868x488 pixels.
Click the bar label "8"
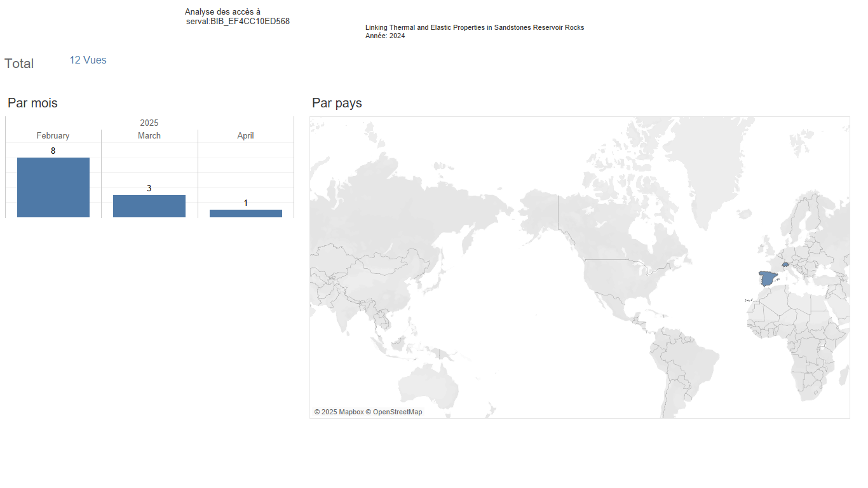pos(53,151)
